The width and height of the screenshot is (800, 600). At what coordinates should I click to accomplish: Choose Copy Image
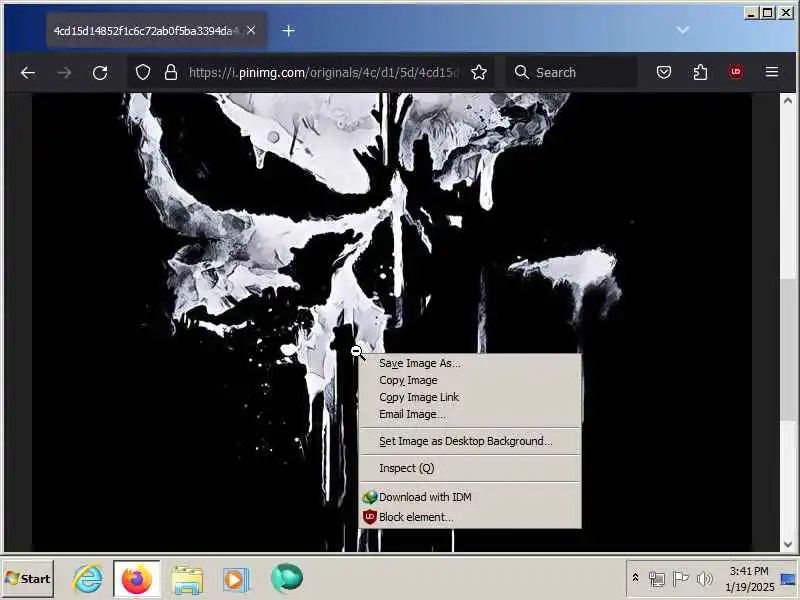[470, 380]
